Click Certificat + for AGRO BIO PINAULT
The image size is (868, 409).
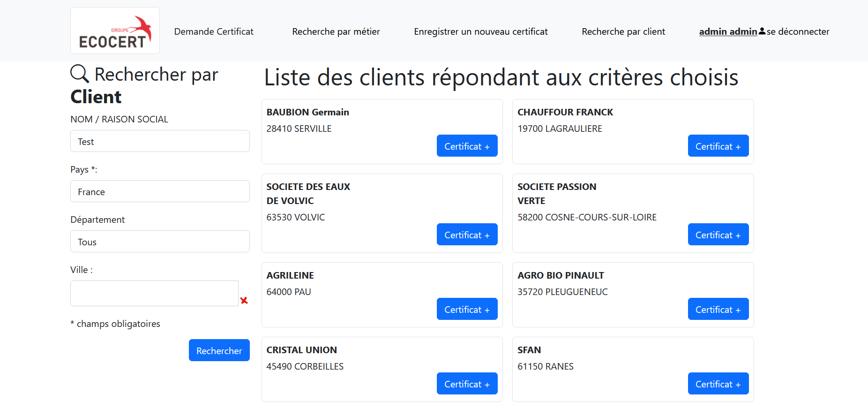pos(718,309)
